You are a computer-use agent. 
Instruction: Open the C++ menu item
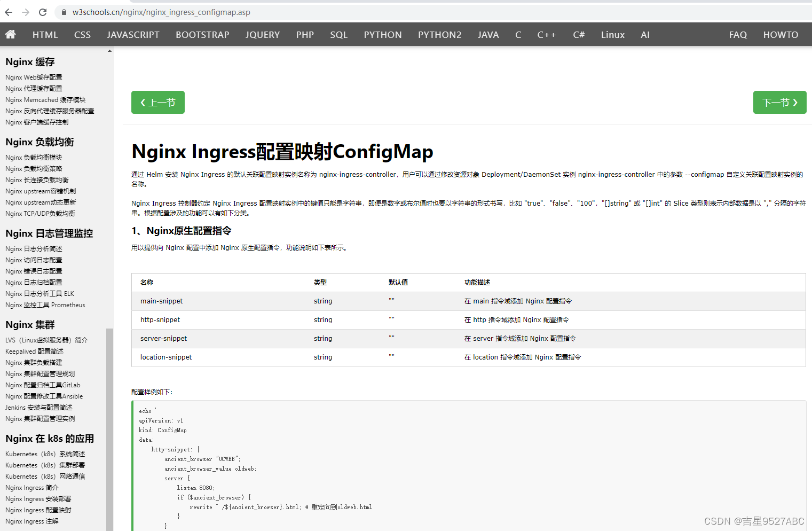(x=547, y=35)
